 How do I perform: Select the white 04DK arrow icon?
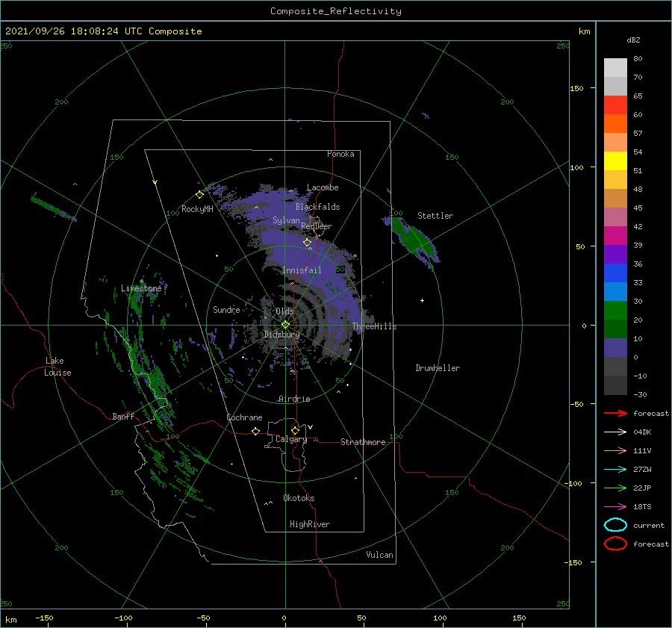pos(615,432)
